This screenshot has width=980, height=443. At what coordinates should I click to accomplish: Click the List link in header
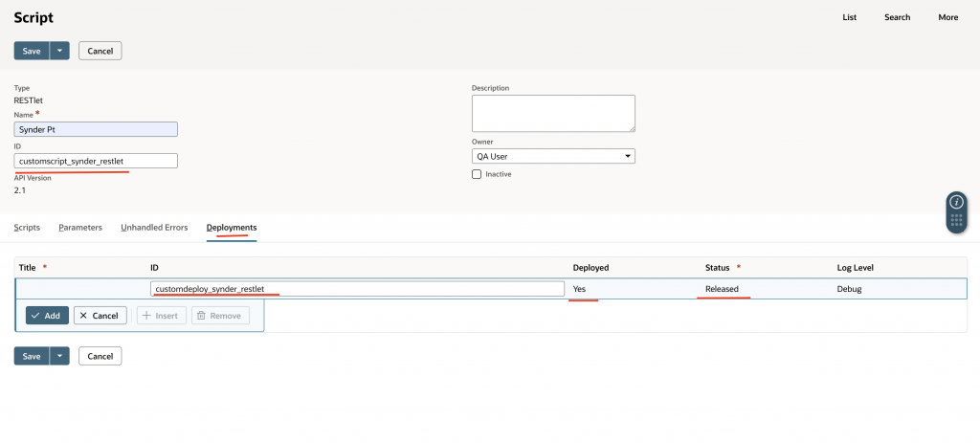tap(849, 17)
